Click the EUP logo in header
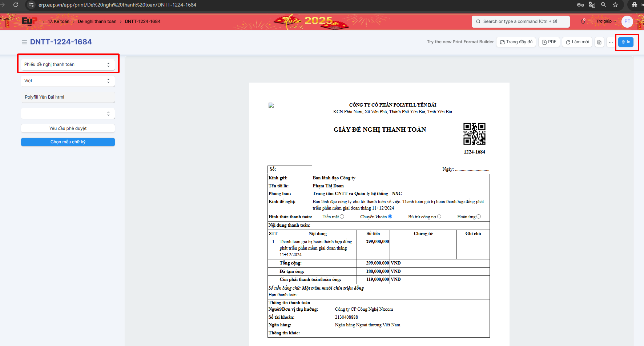The image size is (644, 346). coord(29,21)
